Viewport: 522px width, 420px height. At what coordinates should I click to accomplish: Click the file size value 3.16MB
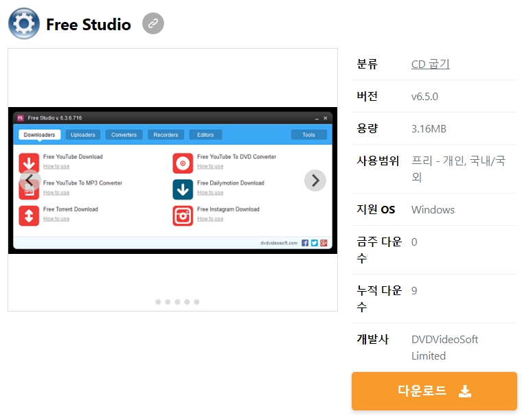click(429, 129)
